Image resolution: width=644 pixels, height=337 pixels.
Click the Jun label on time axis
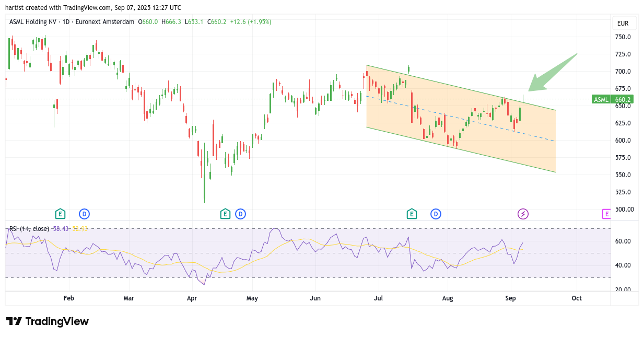point(315,298)
